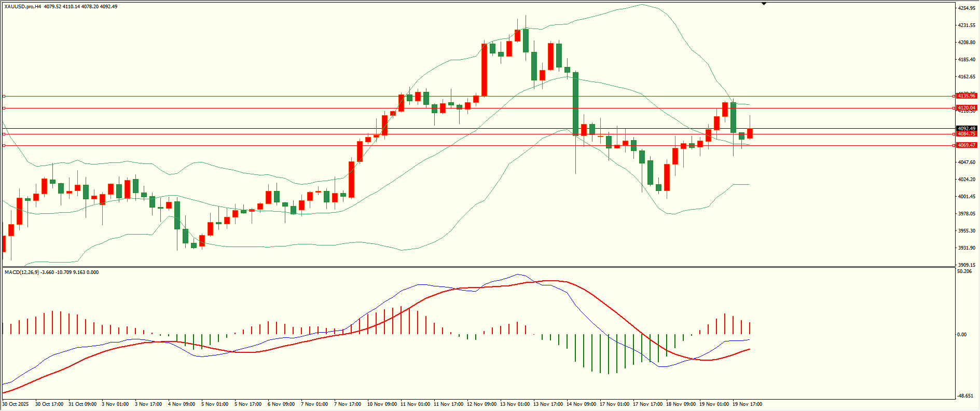Click the 19 Nov 17:00 time label
Screen dimensions: 980x411
coord(747,404)
